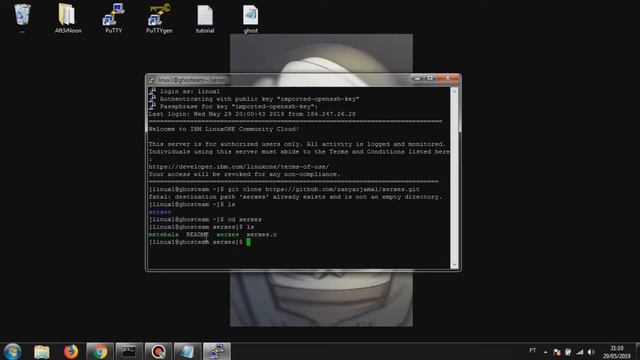
Task: Click 'This server is for authorized users' line
Action: click(x=297, y=144)
